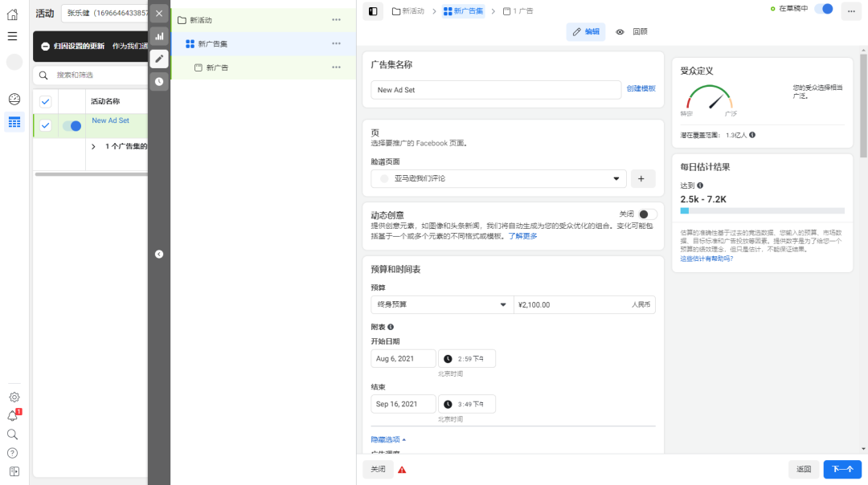Click the feedback smiley icon in sidebar

pyautogui.click(x=12, y=98)
